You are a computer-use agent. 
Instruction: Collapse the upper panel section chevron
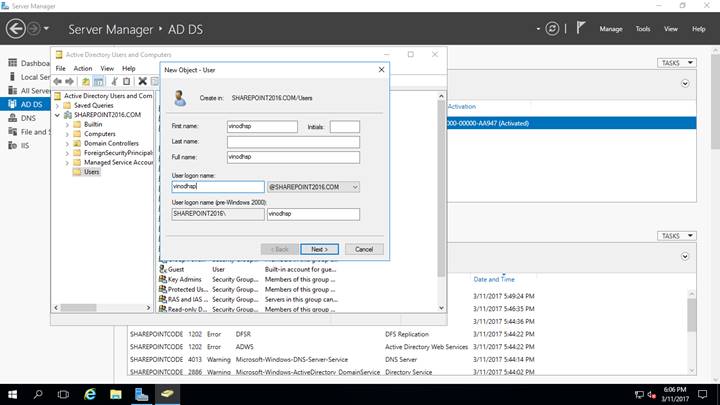click(x=685, y=84)
